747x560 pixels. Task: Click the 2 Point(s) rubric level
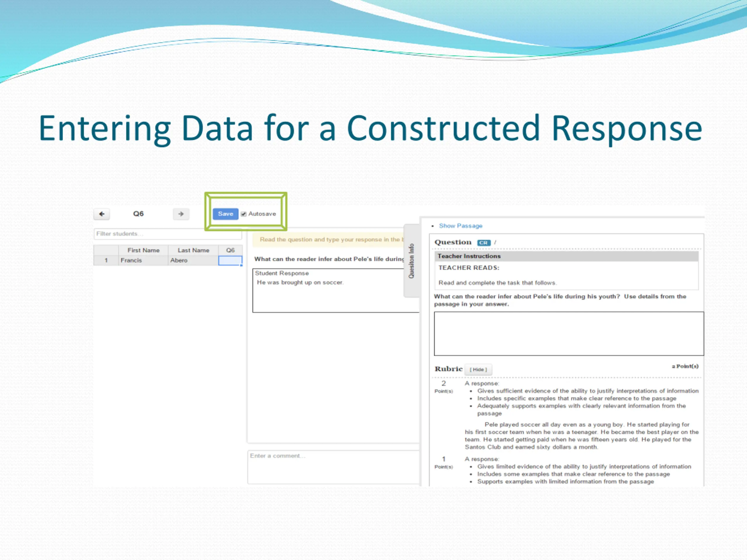(x=444, y=386)
